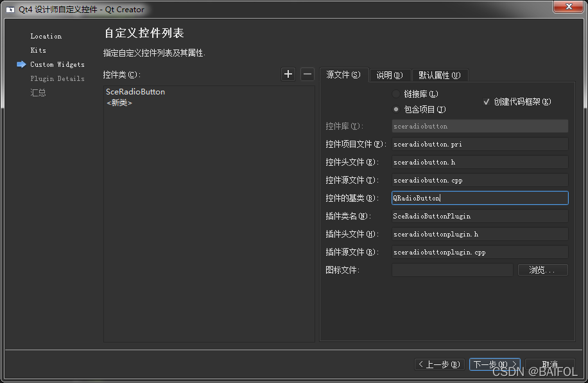Click the empty 图标文件 input field

click(453, 270)
